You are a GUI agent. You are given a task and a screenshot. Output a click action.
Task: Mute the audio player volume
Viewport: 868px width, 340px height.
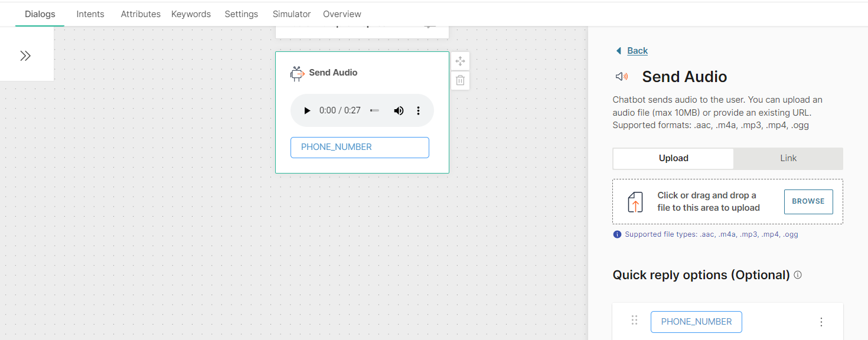pyautogui.click(x=399, y=110)
